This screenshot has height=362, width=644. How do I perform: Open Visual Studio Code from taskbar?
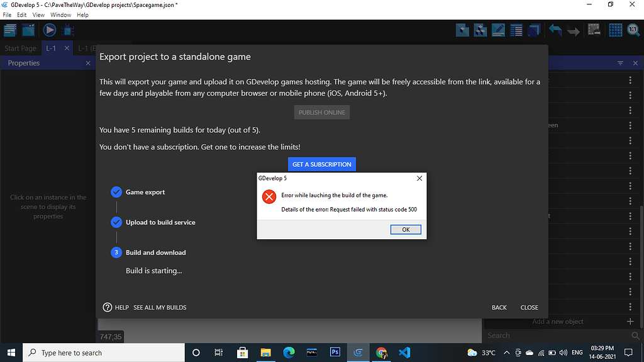404,353
